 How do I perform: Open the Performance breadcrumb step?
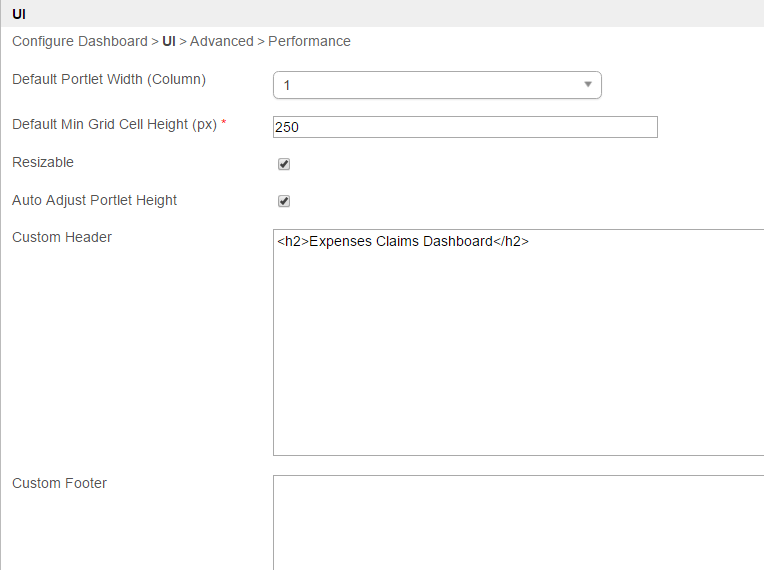point(309,41)
